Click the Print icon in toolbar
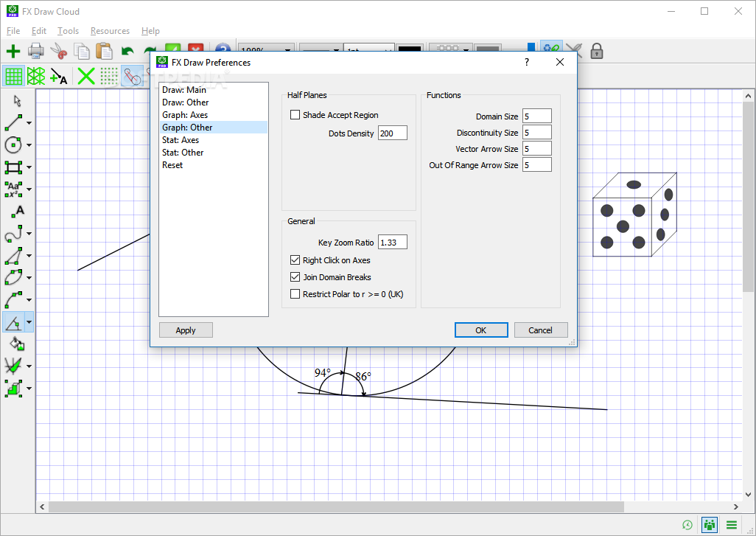Screen dimensions: 756x536 pyautogui.click(x=35, y=51)
